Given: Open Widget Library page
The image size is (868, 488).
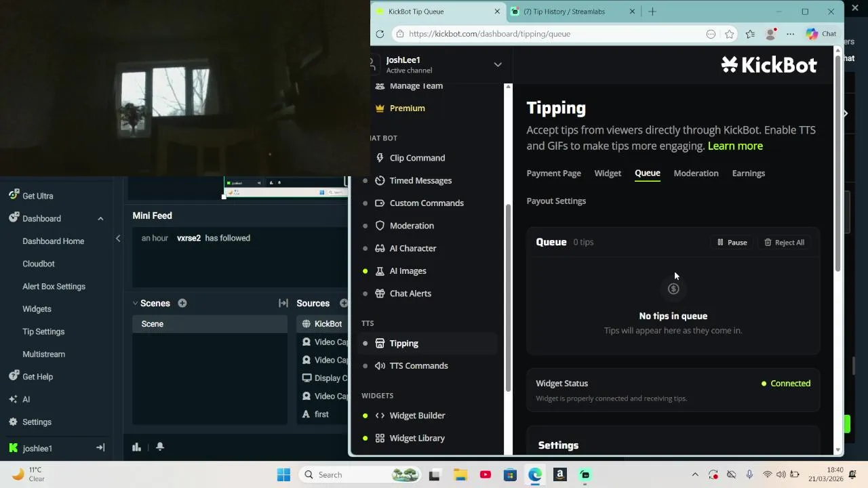Looking at the screenshot, I should tap(417, 438).
